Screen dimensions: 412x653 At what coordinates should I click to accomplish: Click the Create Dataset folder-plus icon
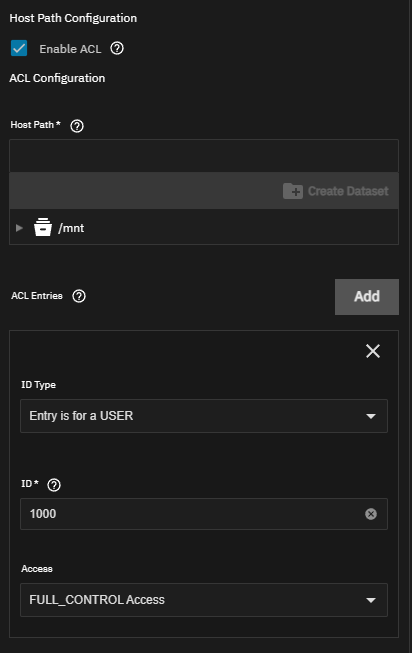pos(293,191)
